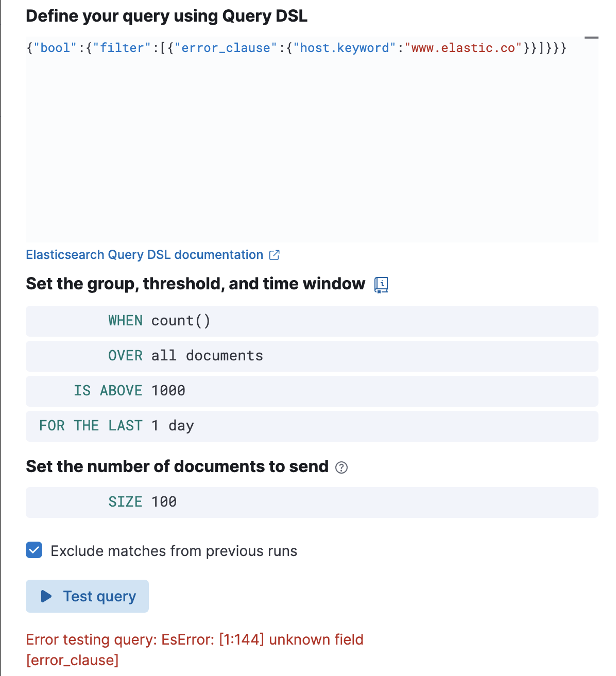Open the documentation book icon next to threshold heading
The image size is (616, 676).
381,284
